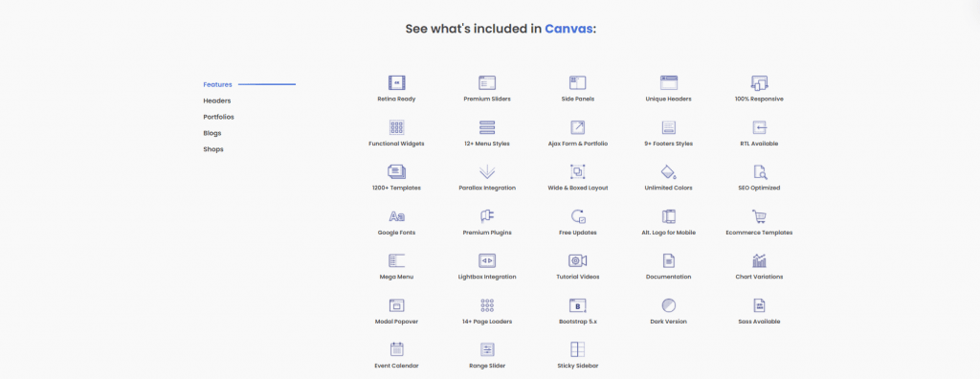Click the Side Panels label
The width and height of the screenshot is (980, 379).
[x=577, y=99]
